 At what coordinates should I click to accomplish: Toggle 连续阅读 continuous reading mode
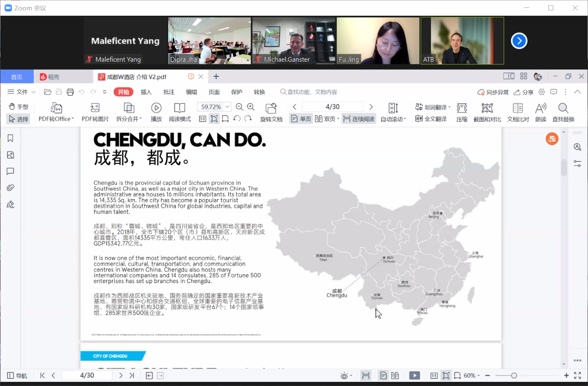tap(359, 119)
